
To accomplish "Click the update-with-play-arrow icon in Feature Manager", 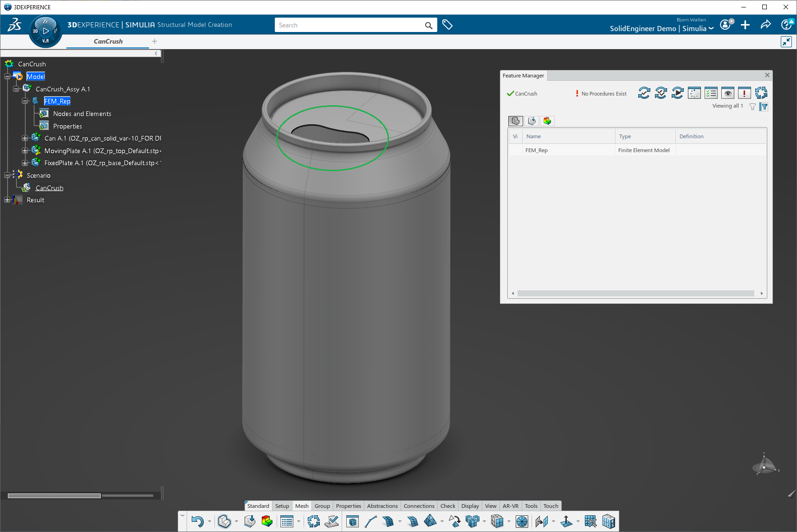I will click(677, 93).
